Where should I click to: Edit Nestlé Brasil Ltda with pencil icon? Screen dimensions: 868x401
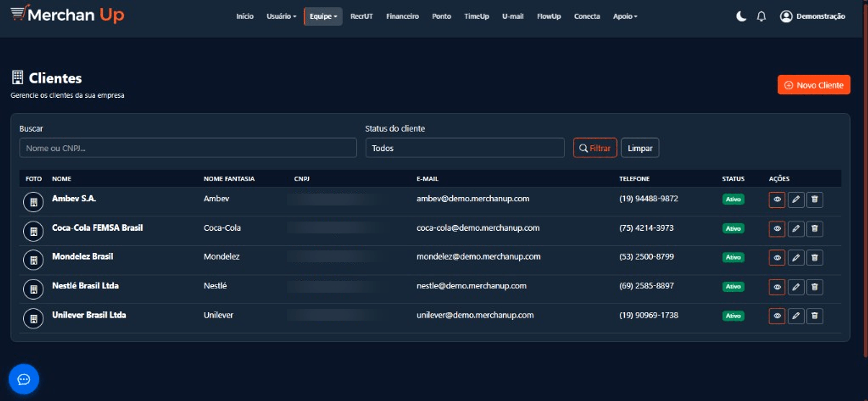pos(796,287)
